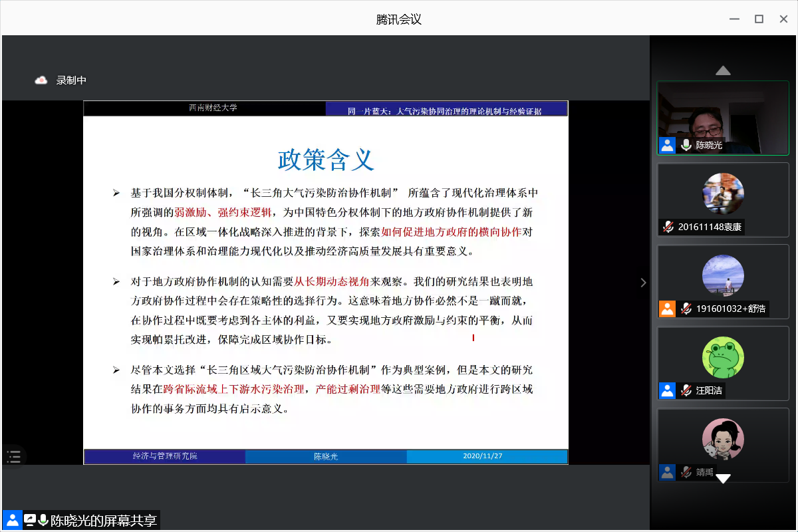Toggle the muted microphone for 汪阳洁
Viewport: 798px width, 532px height.
coord(686,390)
